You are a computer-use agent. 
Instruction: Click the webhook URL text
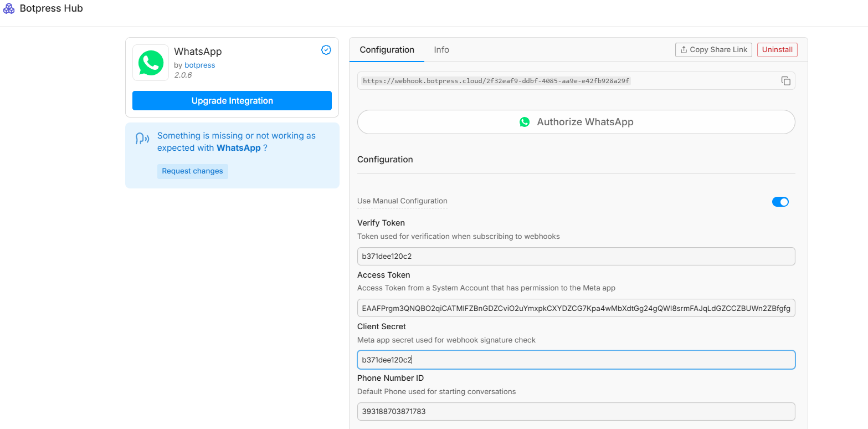click(496, 81)
